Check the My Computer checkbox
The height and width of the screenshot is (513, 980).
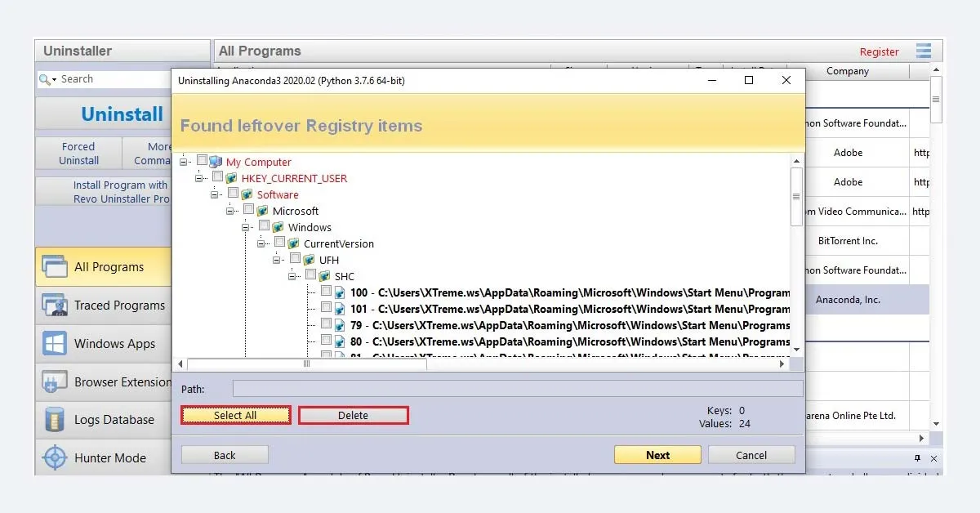click(x=202, y=161)
